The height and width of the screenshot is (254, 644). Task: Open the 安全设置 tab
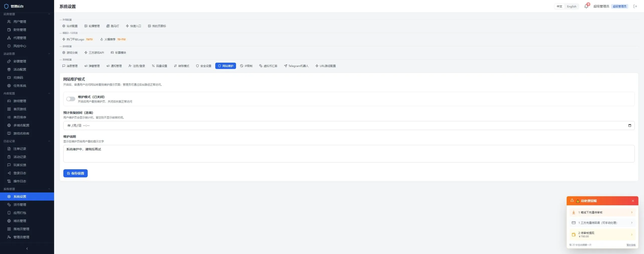point(204,66)
